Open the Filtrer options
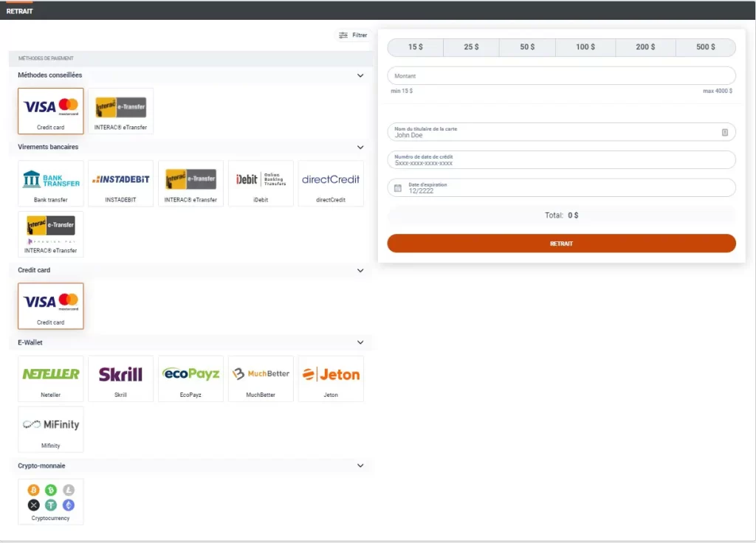The image size is (756, 543). tap(354, 35)
